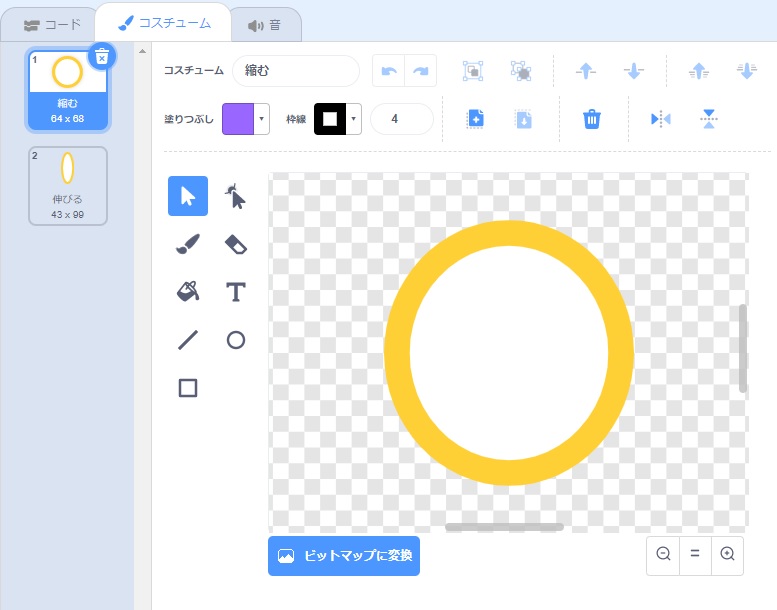Select the Text tool
777x610 pixels.
click(236, 292)
